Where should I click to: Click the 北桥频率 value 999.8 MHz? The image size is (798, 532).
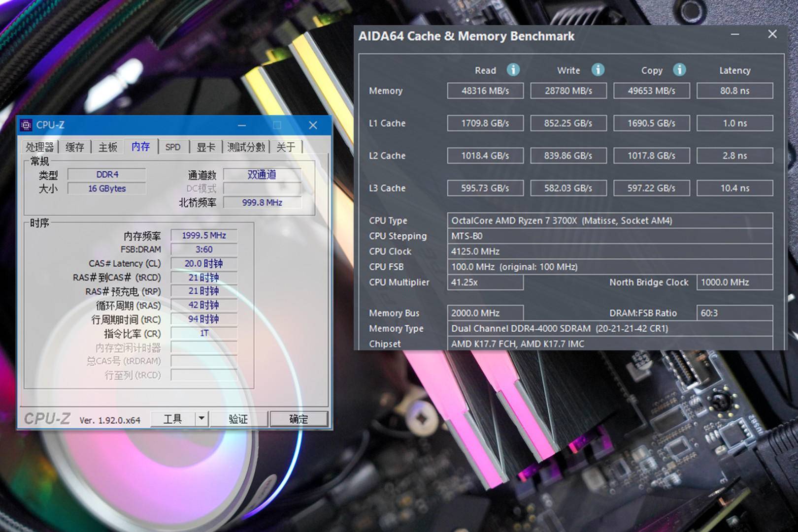[x=262, y=202]
